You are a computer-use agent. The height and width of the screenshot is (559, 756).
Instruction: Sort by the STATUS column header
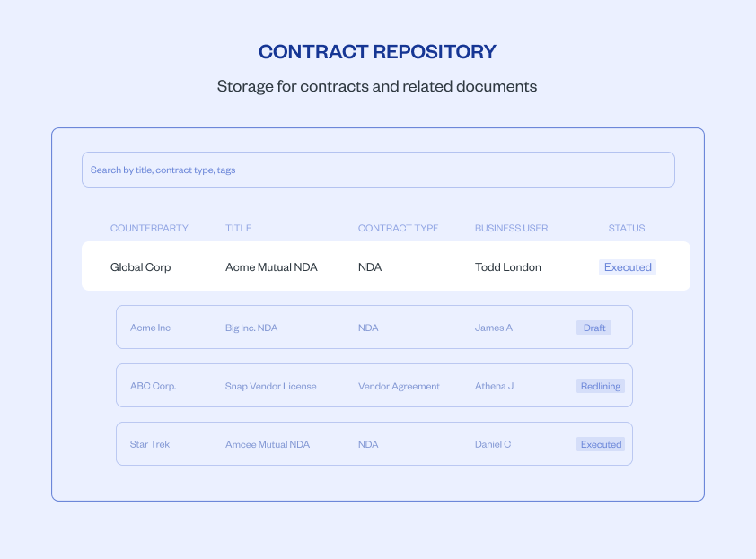[x=626, y=228]
